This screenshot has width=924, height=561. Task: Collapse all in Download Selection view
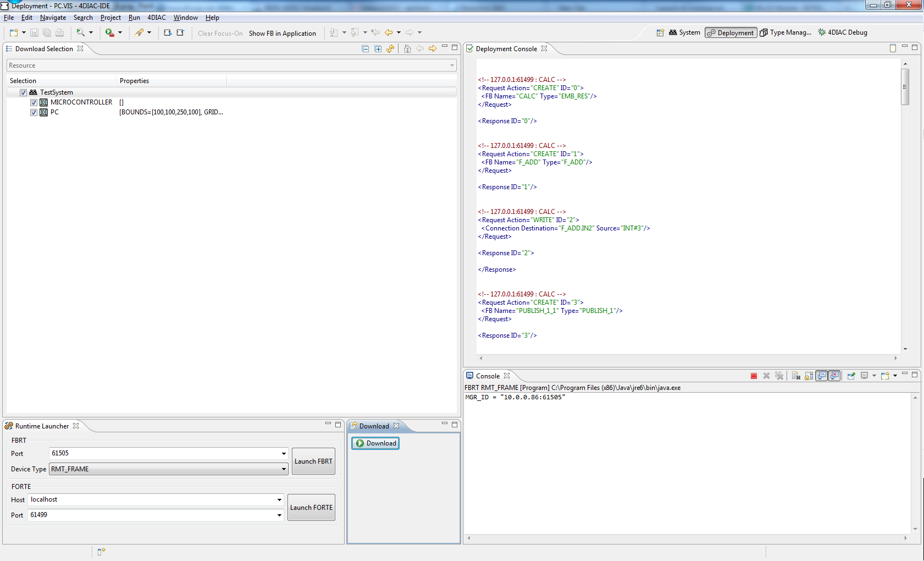[365, 49]
